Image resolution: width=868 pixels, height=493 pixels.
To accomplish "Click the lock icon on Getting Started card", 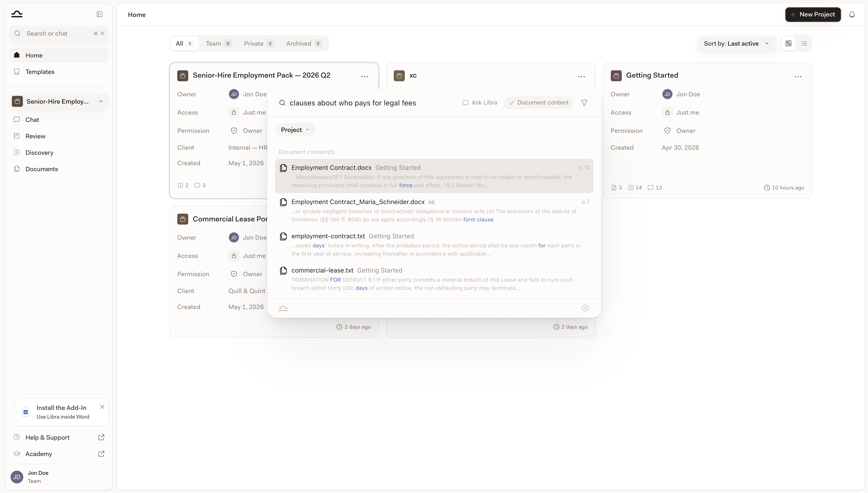I will [667, 113].
